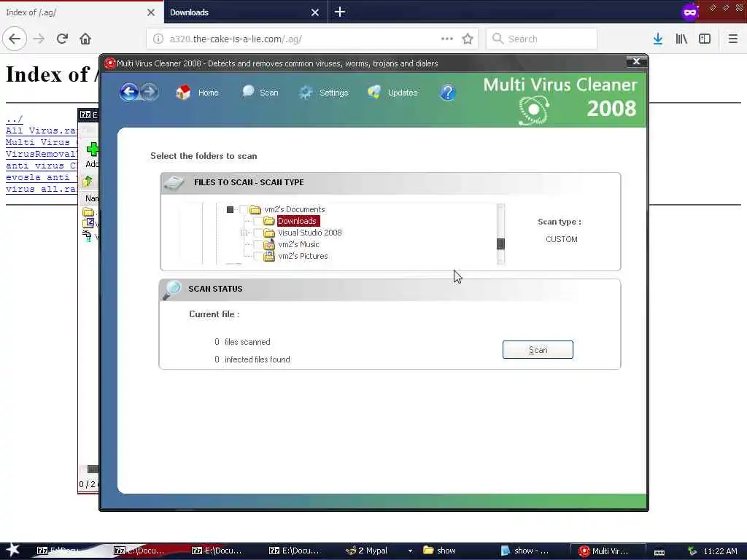Close the Downloads browser tab
This screenshot has height=560, width=747.
(315, 12)
